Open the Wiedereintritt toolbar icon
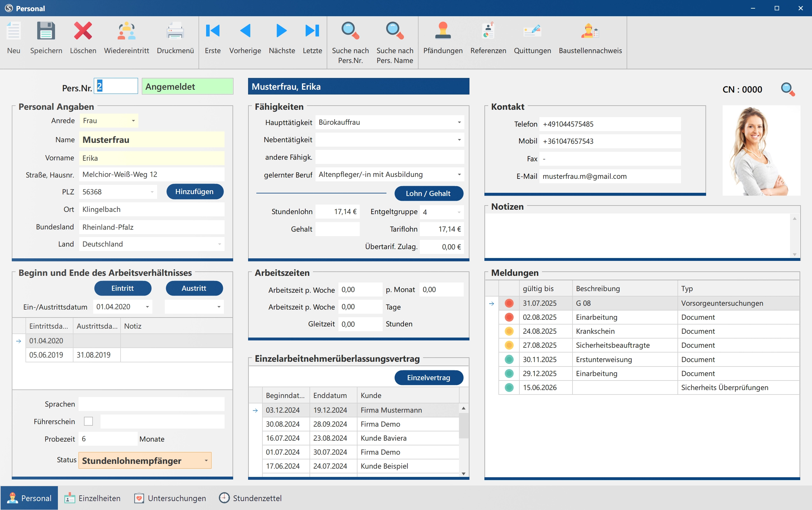The image size is (812, 510). [x=127, y=31]
